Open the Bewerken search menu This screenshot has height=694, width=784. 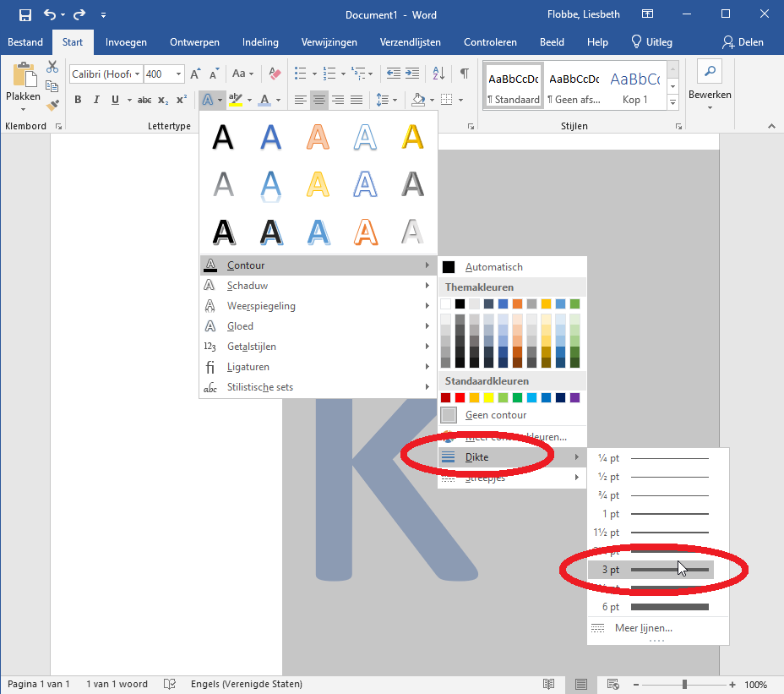[710, 85]
